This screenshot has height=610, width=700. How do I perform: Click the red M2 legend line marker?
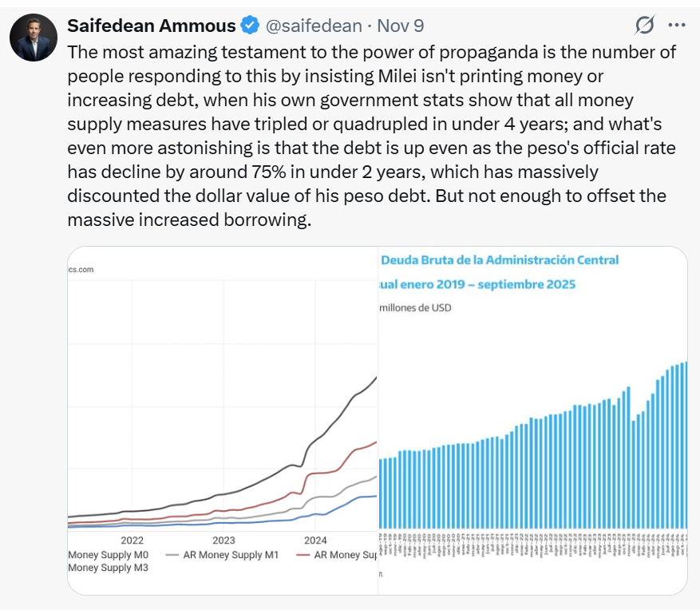pos(303,554)
